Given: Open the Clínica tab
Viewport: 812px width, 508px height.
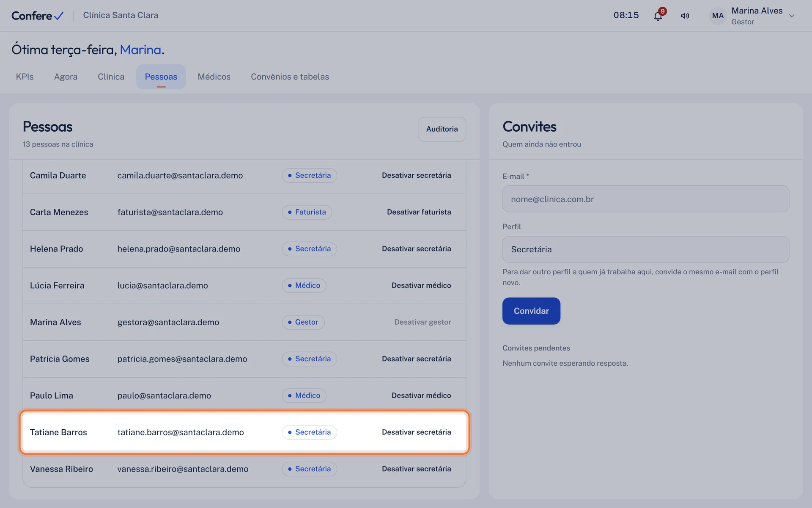Looking at the screenshot, I should (x=111, y=77).
